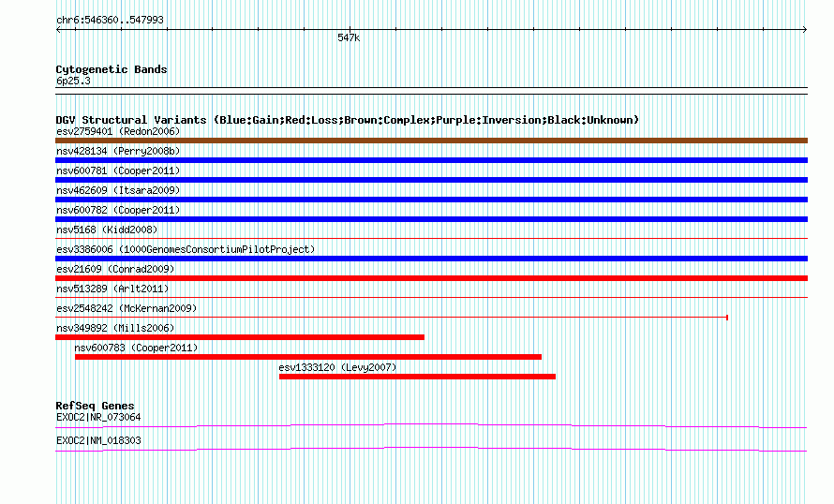The width and height of the screenshot is (834, 504).
Task: Select variant label esv21609 (Conrad2009)
Action: [115, 269]
